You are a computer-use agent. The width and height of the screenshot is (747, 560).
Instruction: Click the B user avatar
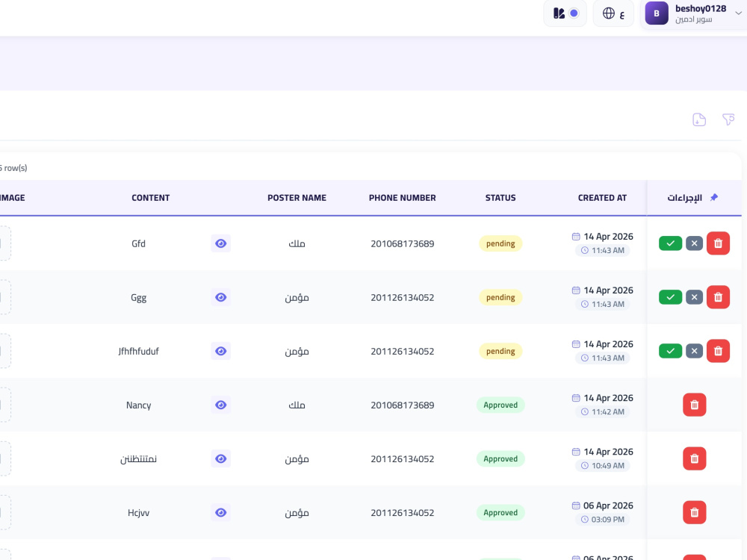[657, 13]
